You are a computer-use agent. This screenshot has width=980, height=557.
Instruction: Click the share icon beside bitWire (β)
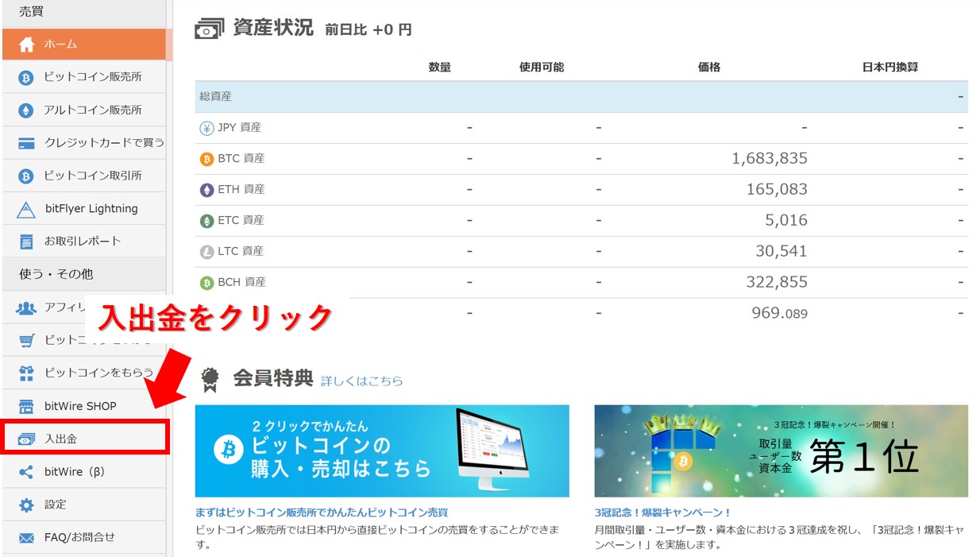(26, 472)
